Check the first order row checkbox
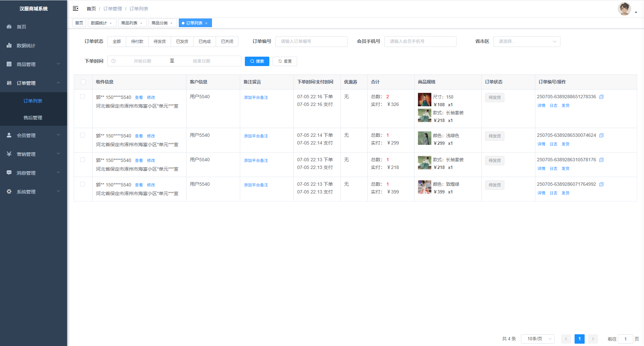The height and width of the screenshot is (346, 644). pyautogui.click(x=83, y=97)
